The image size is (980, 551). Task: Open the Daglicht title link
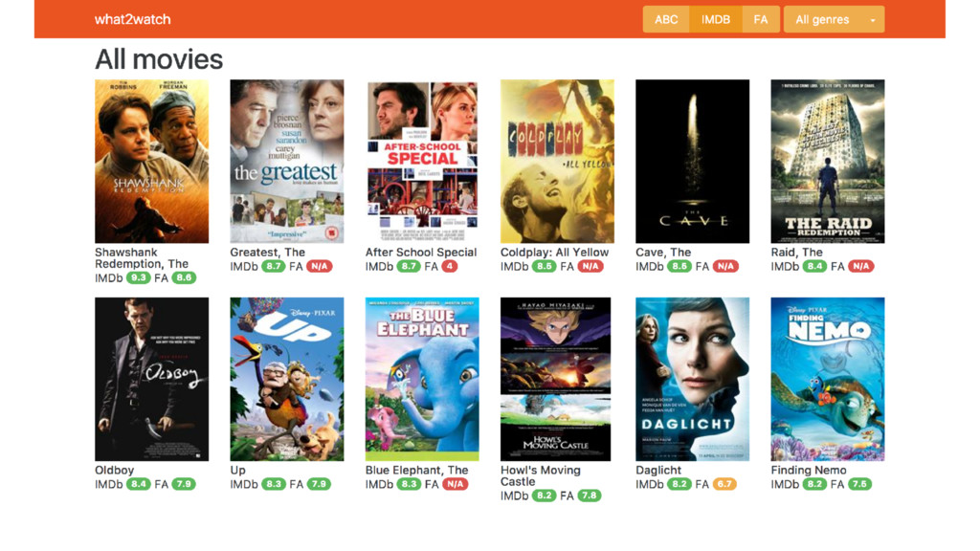(658, 471)
